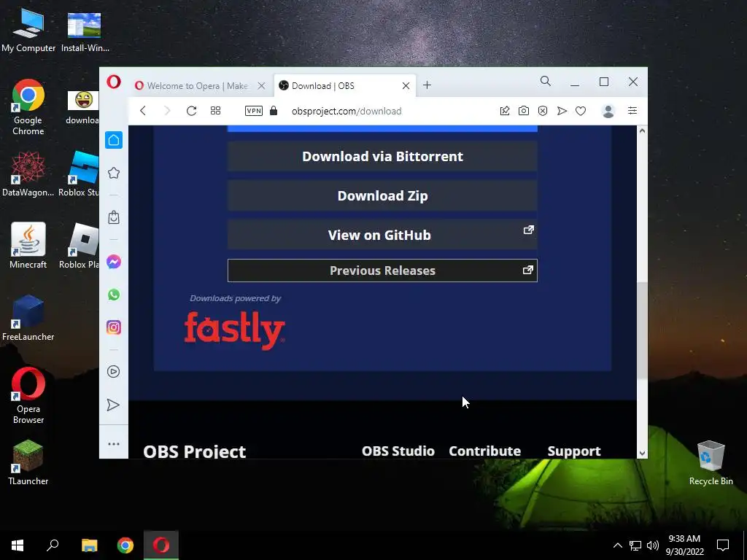Open the Opera main menu logo

coord(113,82)
